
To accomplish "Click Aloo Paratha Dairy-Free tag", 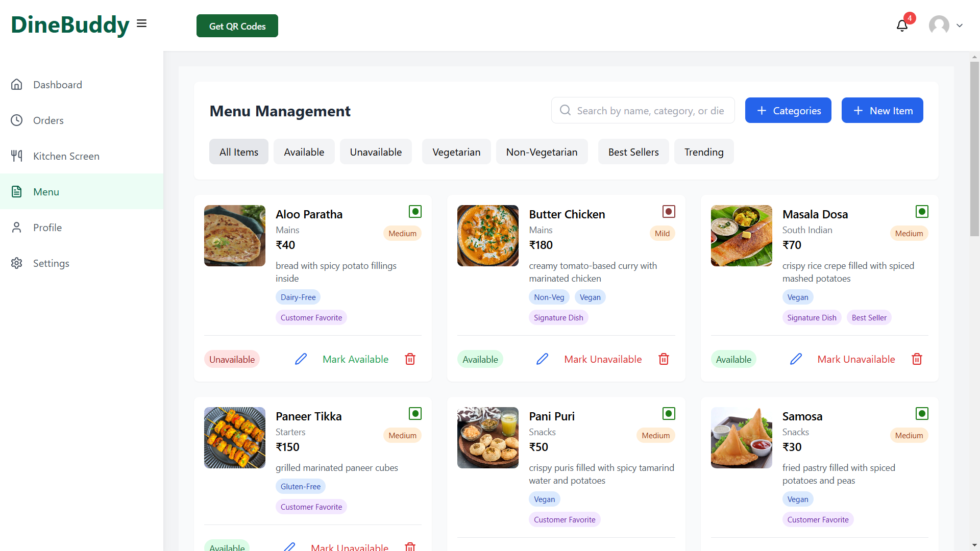I will (298, 297).
